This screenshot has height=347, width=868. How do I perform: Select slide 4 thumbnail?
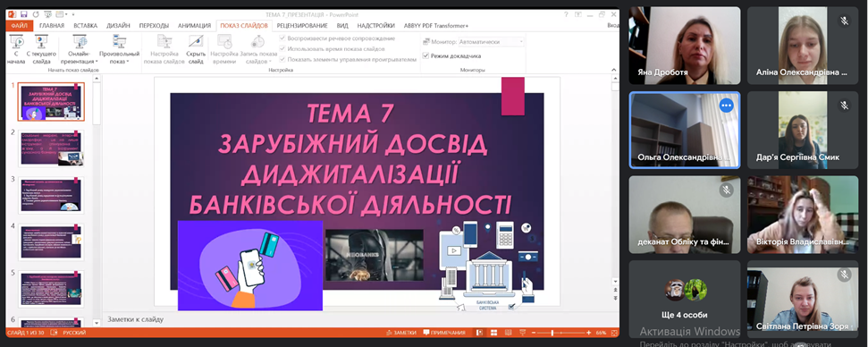[51, 241]
